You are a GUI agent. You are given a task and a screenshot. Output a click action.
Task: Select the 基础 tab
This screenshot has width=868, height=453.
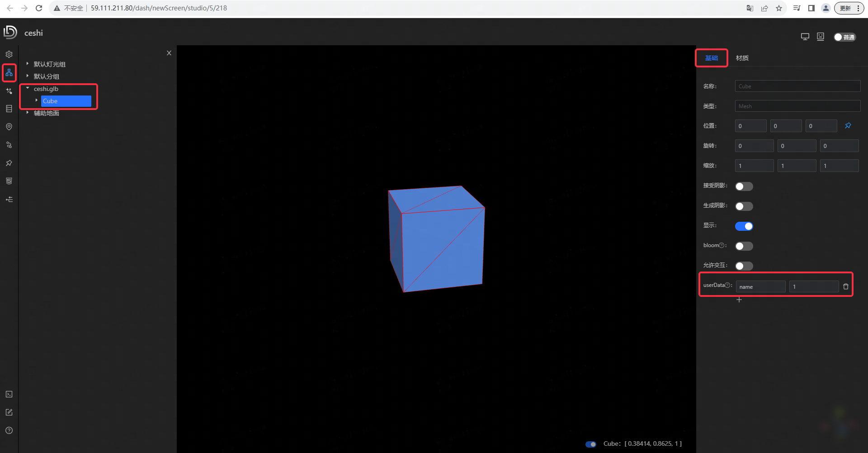pyautogui.click(x=711, y=58)
